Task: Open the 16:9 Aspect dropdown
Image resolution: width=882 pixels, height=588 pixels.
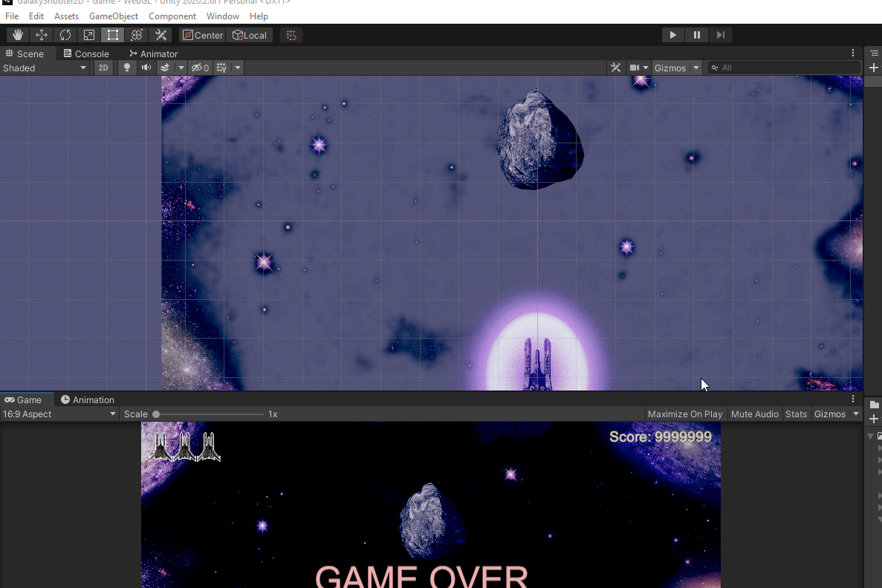Action: [x=59, y=414]
